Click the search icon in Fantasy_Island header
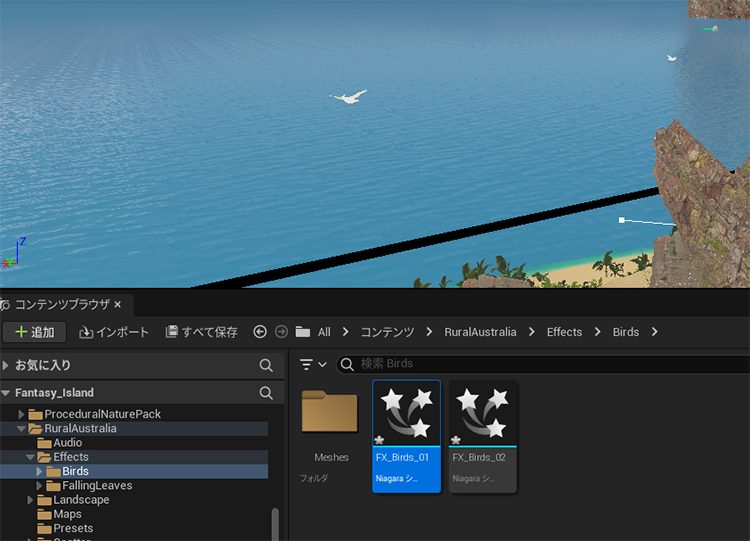The image size is (750, 541). (266, 393)
